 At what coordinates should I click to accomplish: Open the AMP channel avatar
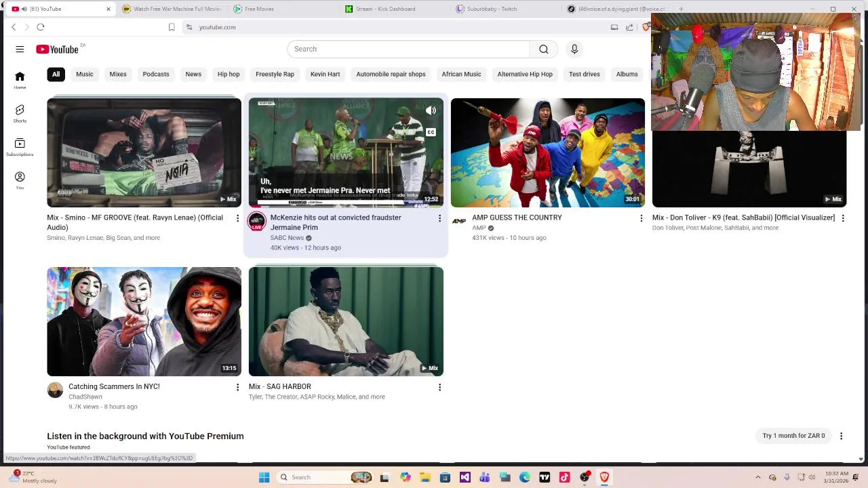[459, 221]
